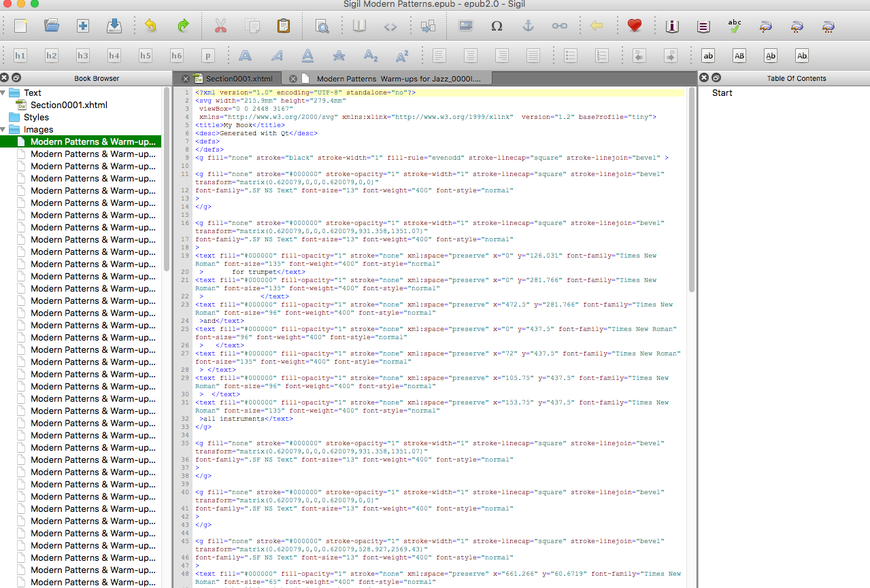The height and width of the screenshot is (588, 870).
Task: Select the Styles folder in Book Browser
Action: 36,118
